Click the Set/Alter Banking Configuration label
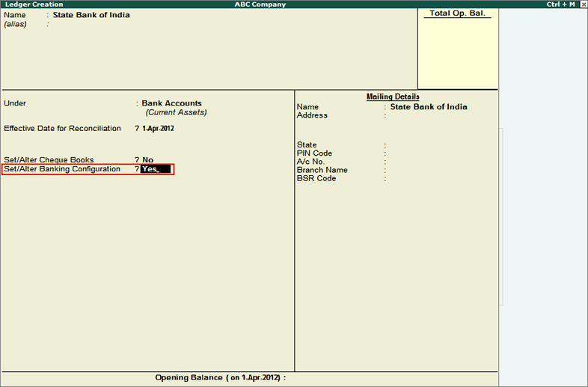This screenshot has width=588, height=387. [62, 169]
